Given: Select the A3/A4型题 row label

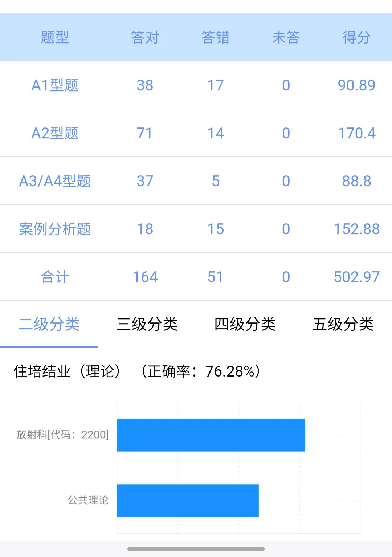Looking at the screenshot, I should coord(55,181).
